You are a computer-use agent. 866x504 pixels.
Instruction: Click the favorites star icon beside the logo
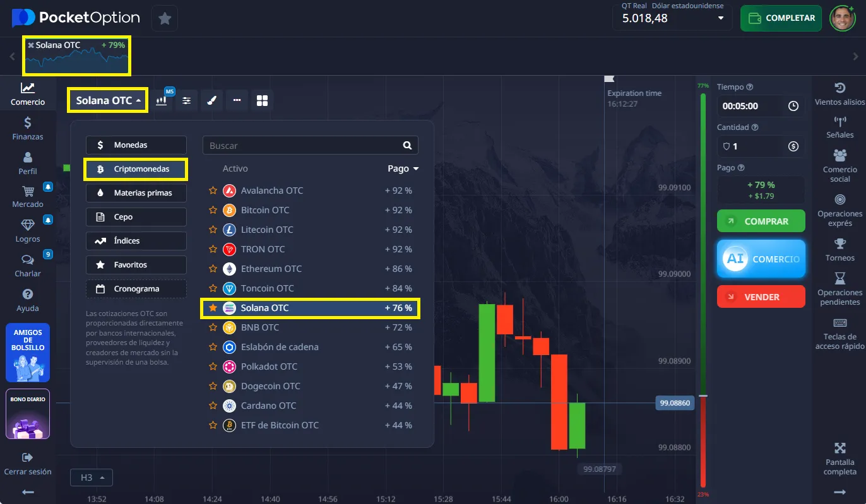165,18
